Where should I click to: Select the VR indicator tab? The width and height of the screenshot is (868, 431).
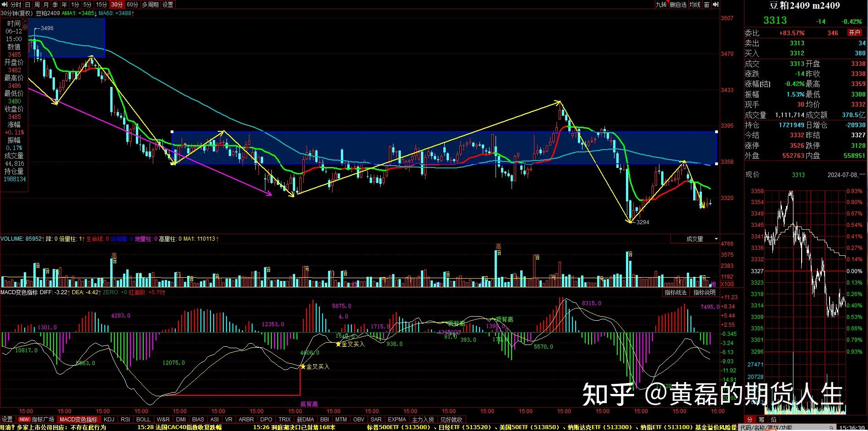coord(229,419)
